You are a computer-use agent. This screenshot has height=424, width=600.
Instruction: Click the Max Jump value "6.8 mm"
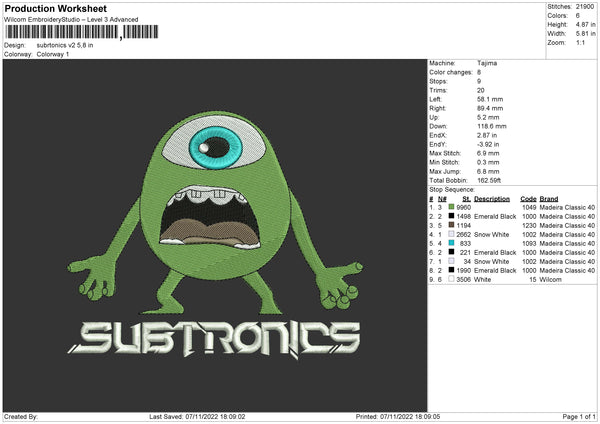488,171
